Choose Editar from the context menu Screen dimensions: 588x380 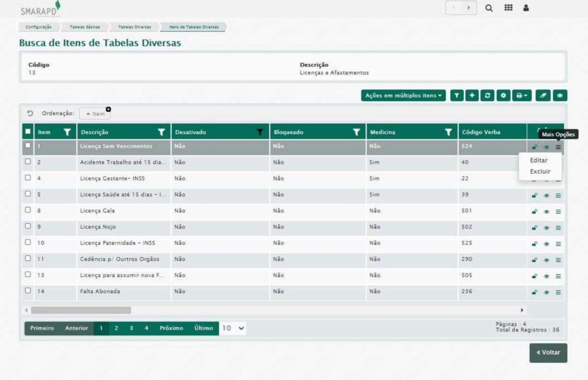(x=539, y=161)
